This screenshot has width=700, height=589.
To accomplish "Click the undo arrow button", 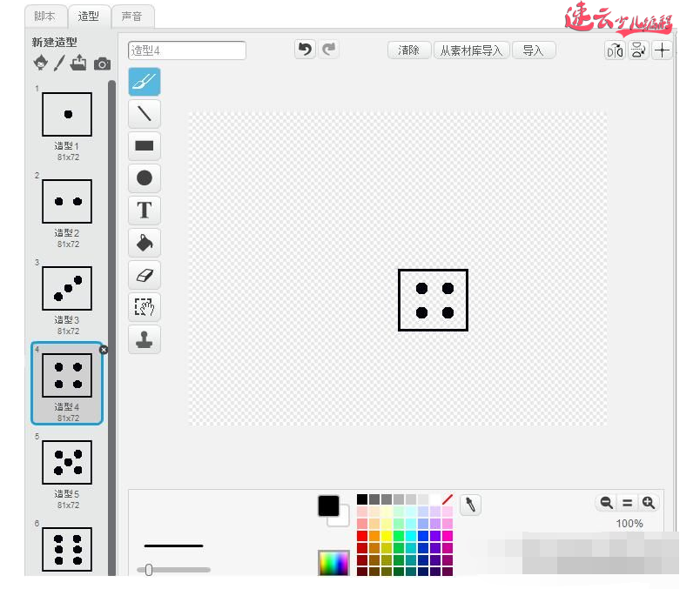I will point(305,50).
